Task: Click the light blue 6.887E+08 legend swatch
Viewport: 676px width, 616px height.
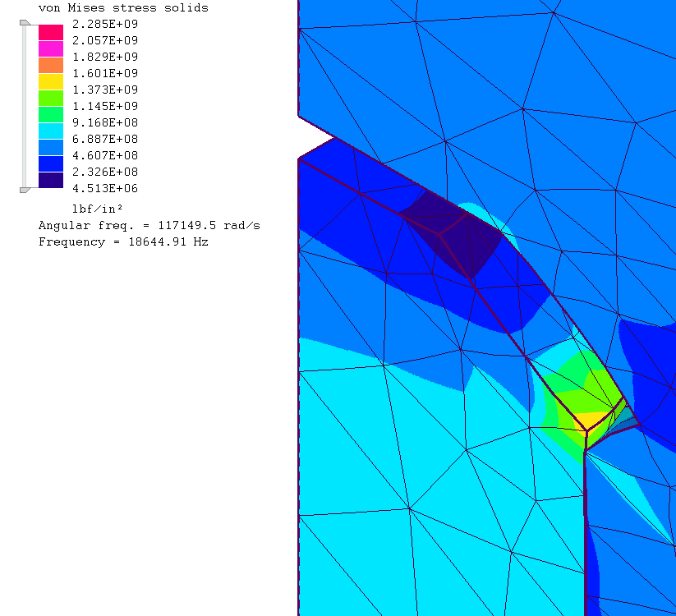Action: click(x=51, y=147)
